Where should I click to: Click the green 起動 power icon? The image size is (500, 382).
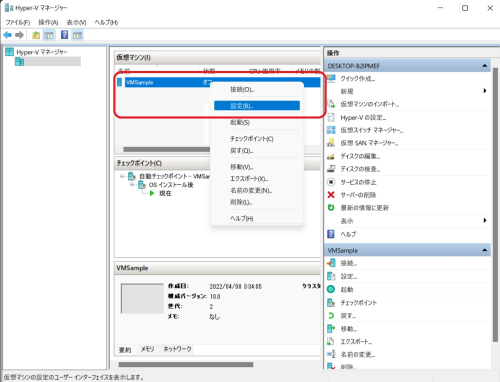click(x=331, y=289)
